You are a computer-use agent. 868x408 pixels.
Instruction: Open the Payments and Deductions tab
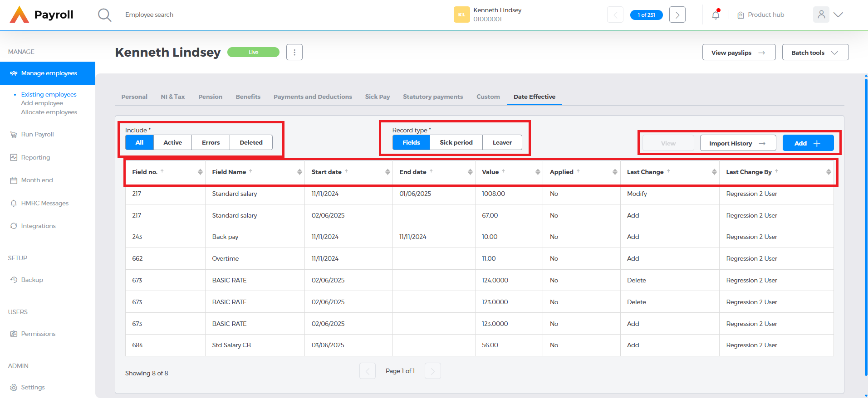click(313, 97)
